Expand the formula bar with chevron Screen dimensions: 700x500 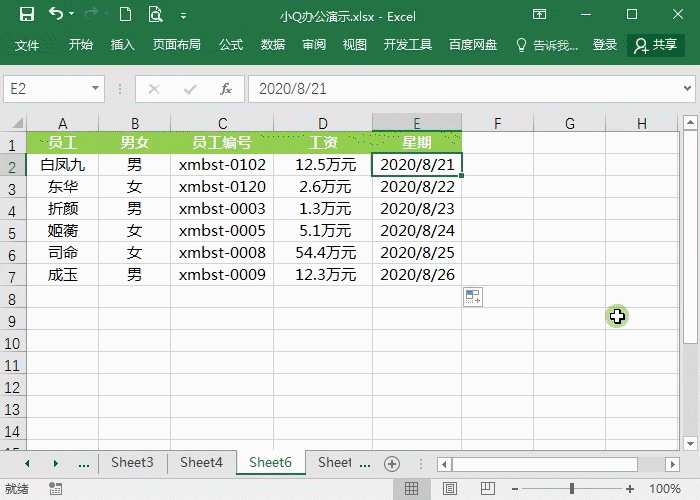[688, 88]
